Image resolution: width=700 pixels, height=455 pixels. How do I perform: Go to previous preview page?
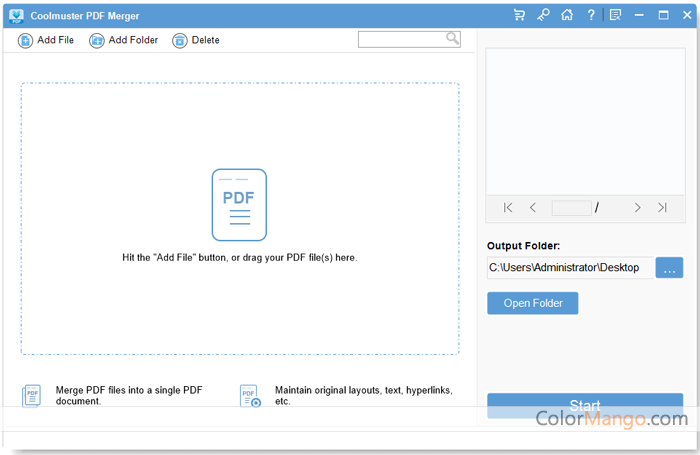533,208
